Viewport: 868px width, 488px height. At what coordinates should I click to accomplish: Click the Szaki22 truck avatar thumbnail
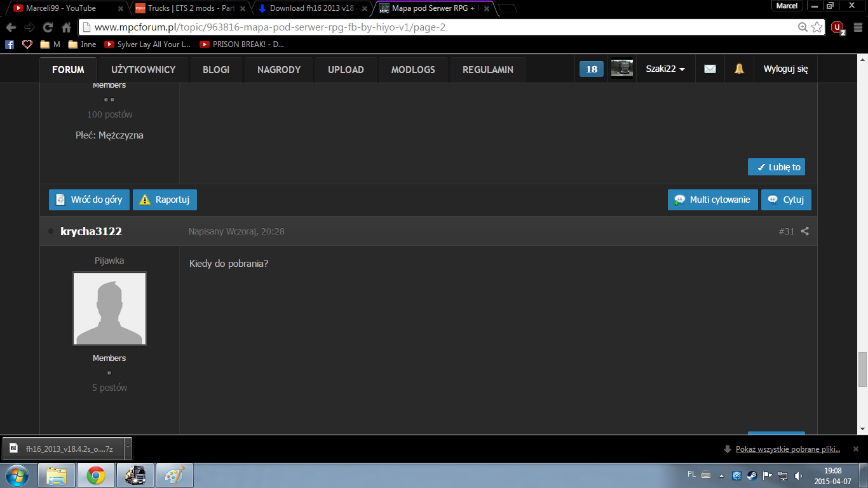(621, 69)
